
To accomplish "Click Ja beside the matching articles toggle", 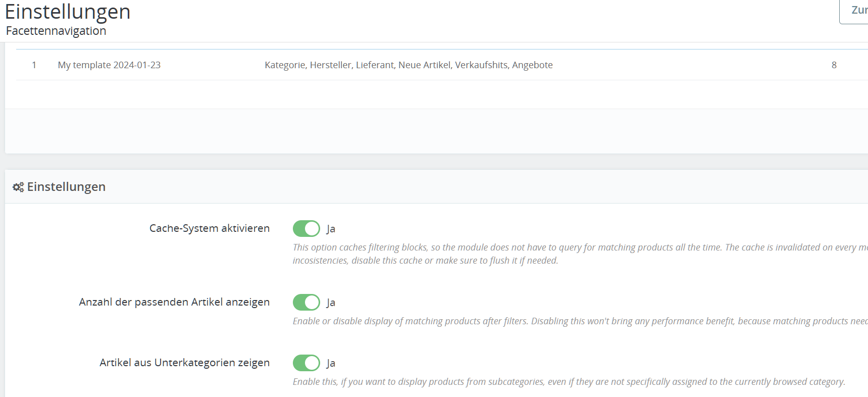I will pos(331,303).
